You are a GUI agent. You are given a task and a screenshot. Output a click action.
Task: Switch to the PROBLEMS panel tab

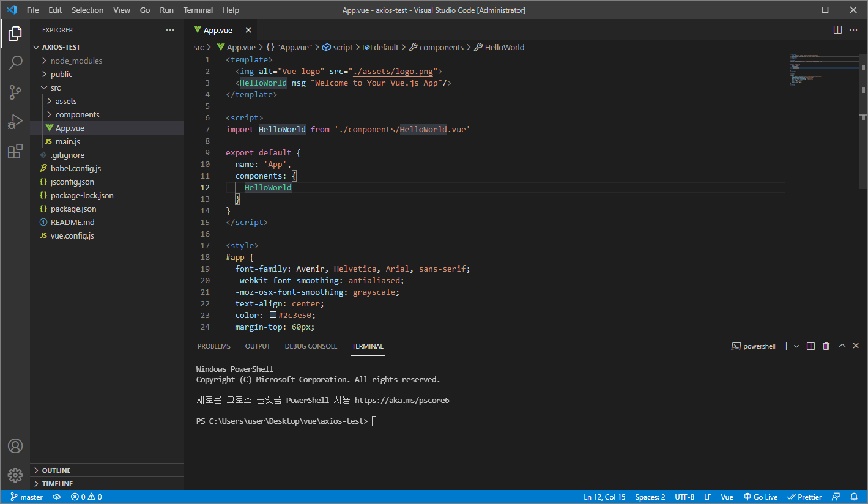[214, 346]
